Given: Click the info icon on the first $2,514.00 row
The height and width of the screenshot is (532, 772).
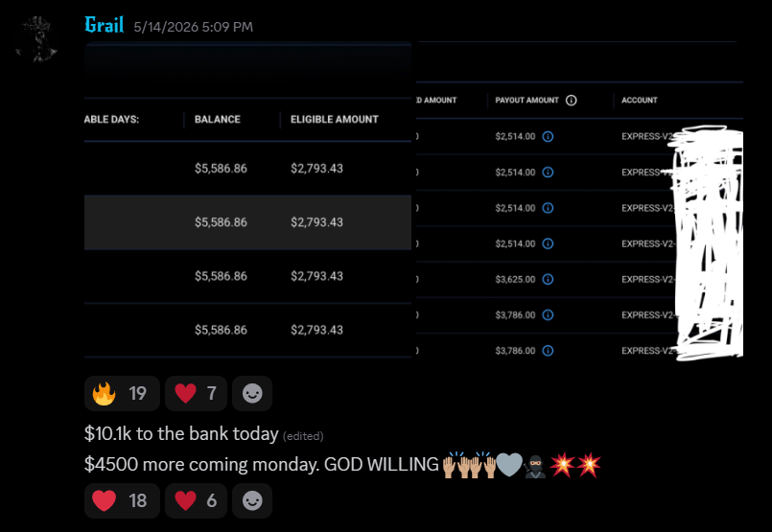Looking at the screenshot, I should pos(548,136).
